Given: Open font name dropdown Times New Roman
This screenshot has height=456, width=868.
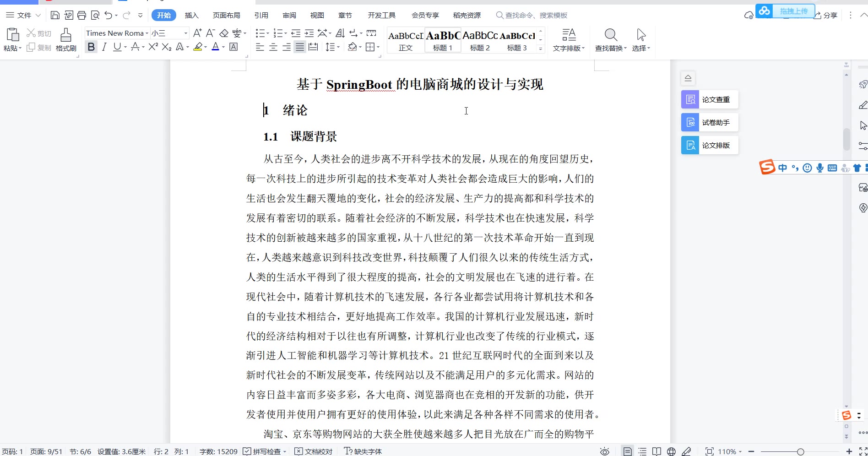Looking at the screenshot, I should click(x=146, y=33).
